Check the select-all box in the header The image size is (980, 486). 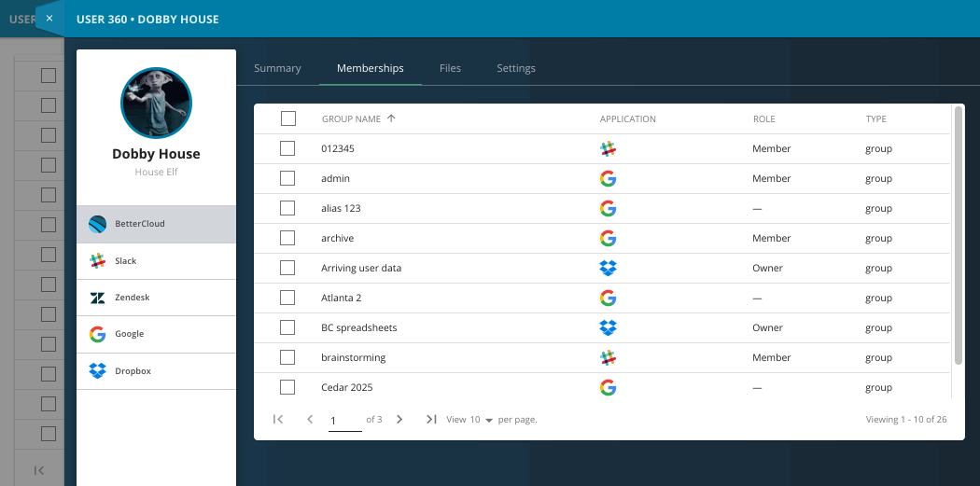[288, 118]
